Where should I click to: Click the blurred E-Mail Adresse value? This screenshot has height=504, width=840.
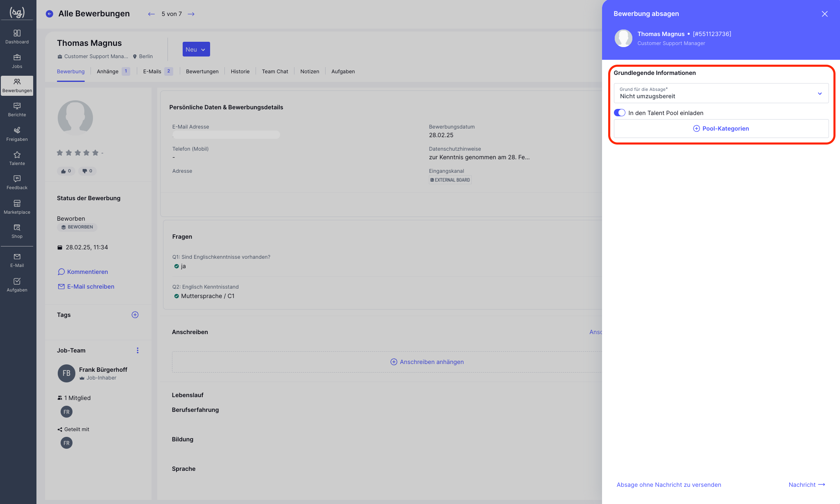pyautogui.click(x=226, y=135)
